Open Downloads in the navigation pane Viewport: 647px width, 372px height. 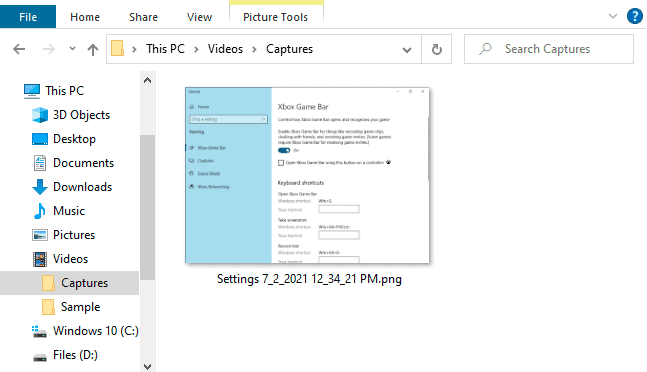tap(83, 186)
